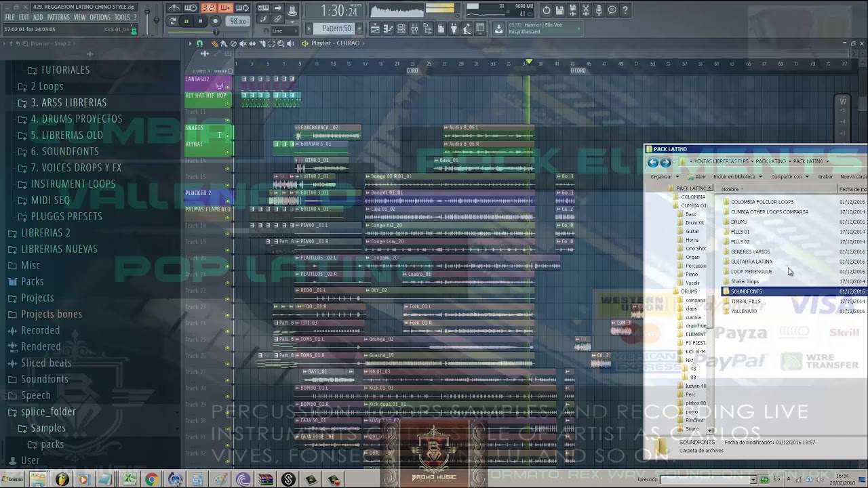Expand the 6. SOUNDFONTS browser folder
The width and height of the screenshot is (868, 488).
coord(58,151)
